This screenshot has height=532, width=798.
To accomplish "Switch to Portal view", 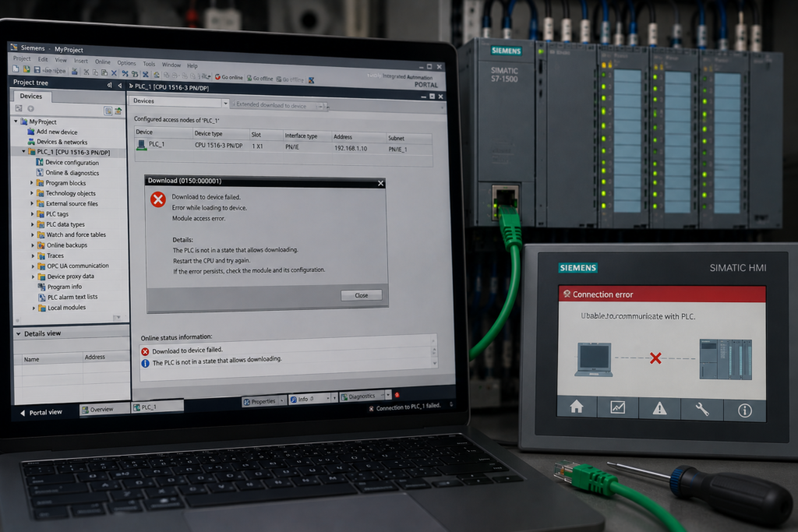I will coord(41,413).
